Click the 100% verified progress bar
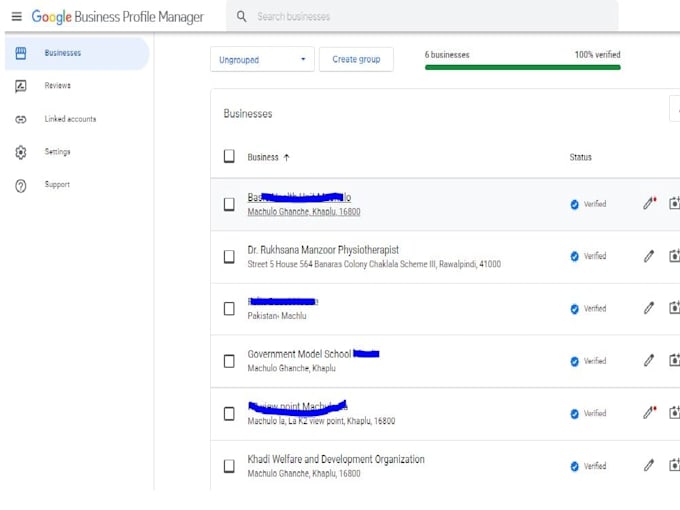Image resolution: width=680 pixels, height=510 pixels. [x=522, y=67]
